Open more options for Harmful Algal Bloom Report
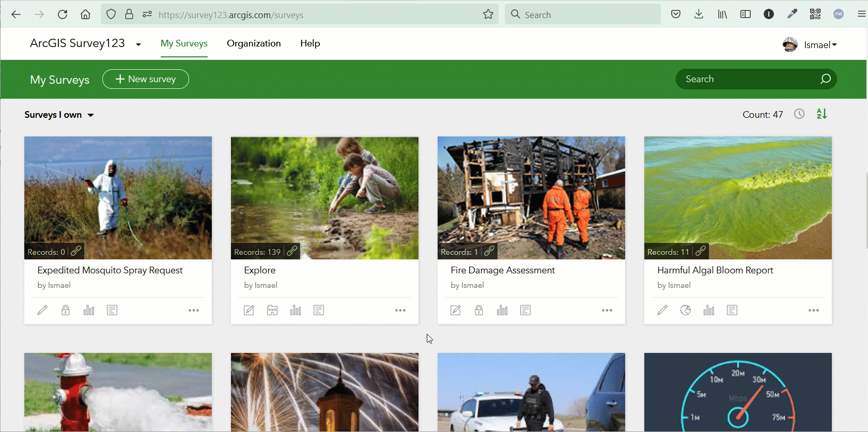 [814, 311]
